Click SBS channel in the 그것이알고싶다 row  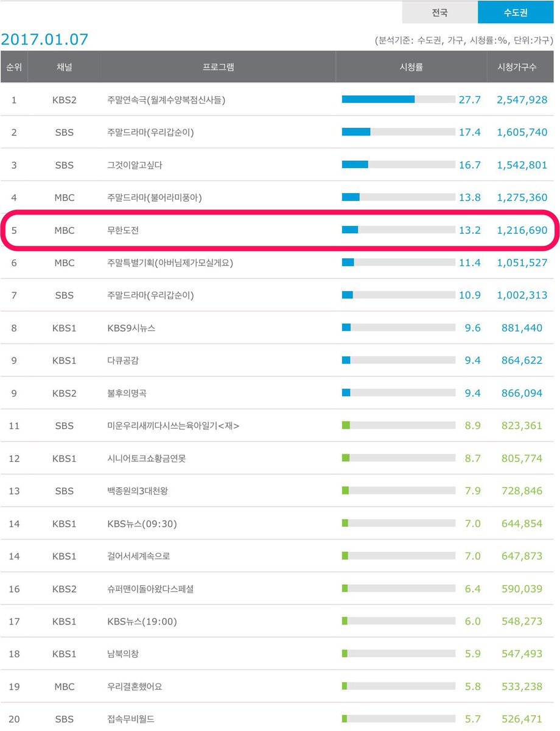[64, 165]
